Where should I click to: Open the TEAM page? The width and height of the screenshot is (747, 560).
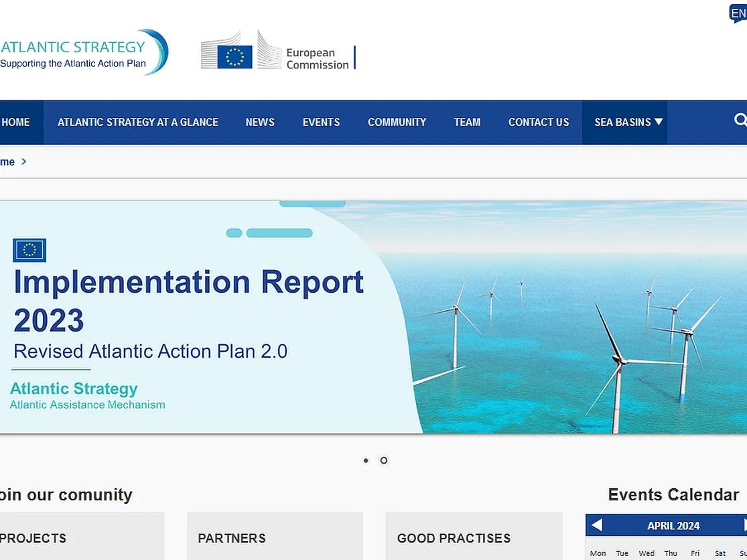tap(467, 123)
